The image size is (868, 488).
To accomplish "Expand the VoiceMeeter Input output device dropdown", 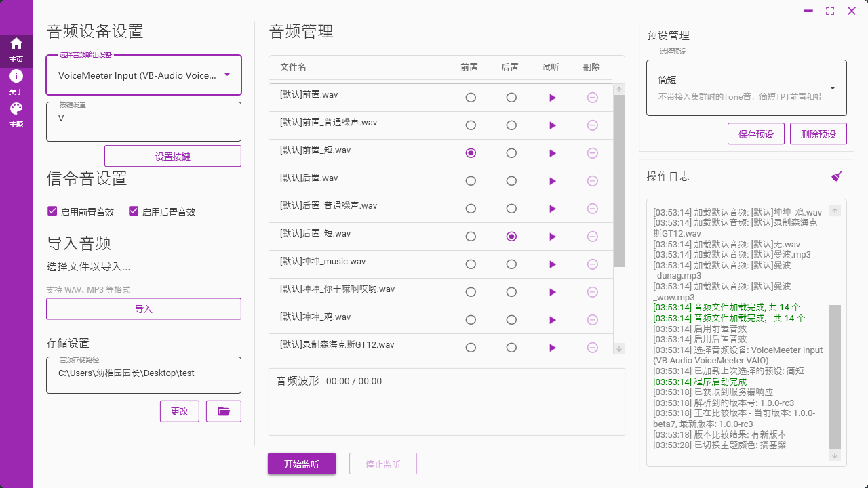I will coord(227,75).
